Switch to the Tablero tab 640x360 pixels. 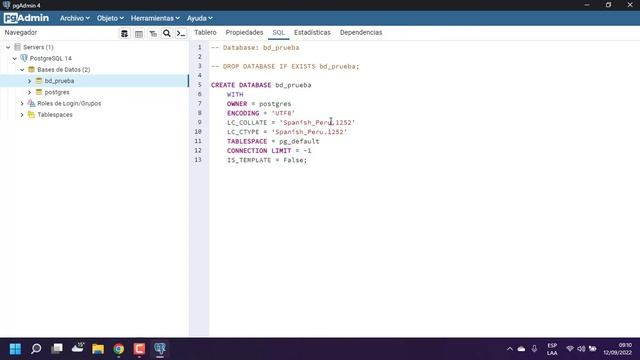pyautogui.click(x=205, y=33)
